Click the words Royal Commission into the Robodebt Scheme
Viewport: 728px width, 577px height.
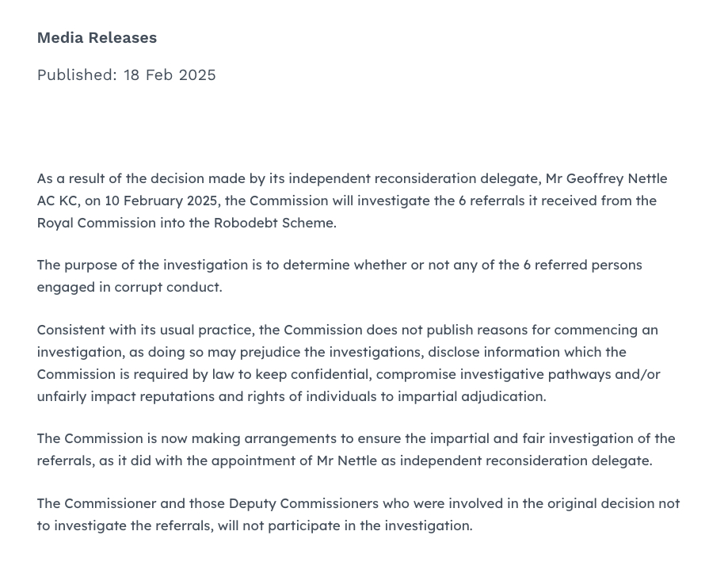(x=186, y=223)
